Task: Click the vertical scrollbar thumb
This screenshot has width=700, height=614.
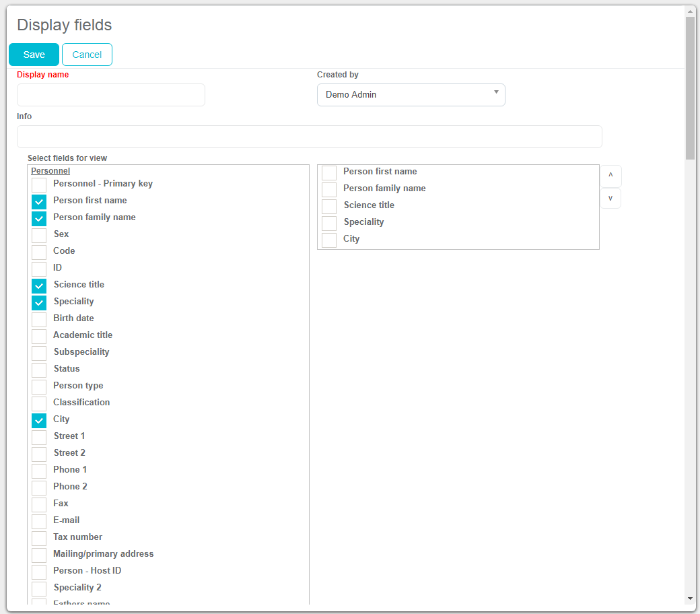Action: point(690,88)
